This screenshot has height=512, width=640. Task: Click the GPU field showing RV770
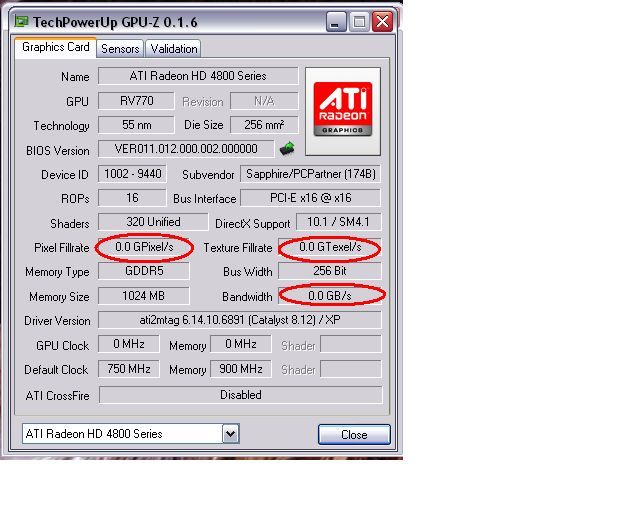(136, 101)
